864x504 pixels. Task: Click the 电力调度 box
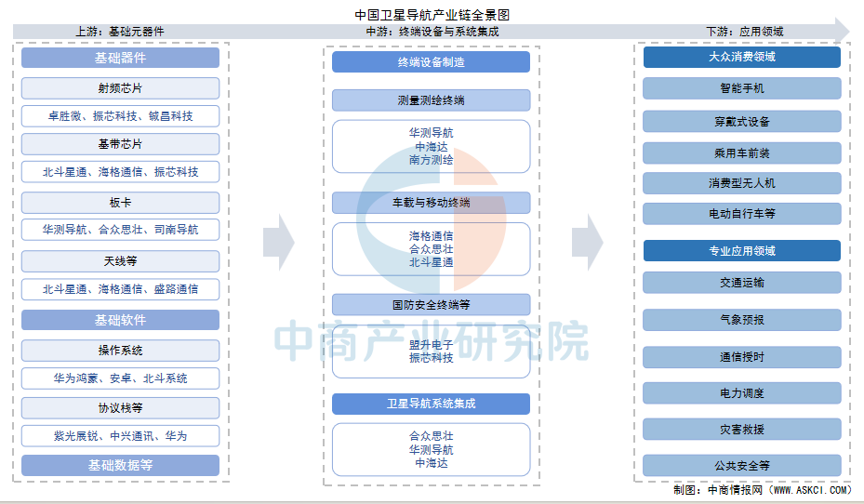[x=741, y=393]
